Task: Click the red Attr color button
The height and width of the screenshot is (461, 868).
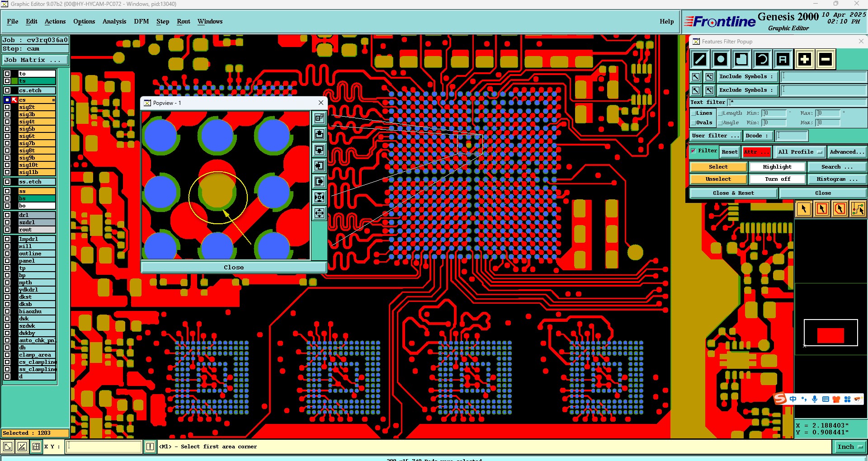Action: click(756, 152)
